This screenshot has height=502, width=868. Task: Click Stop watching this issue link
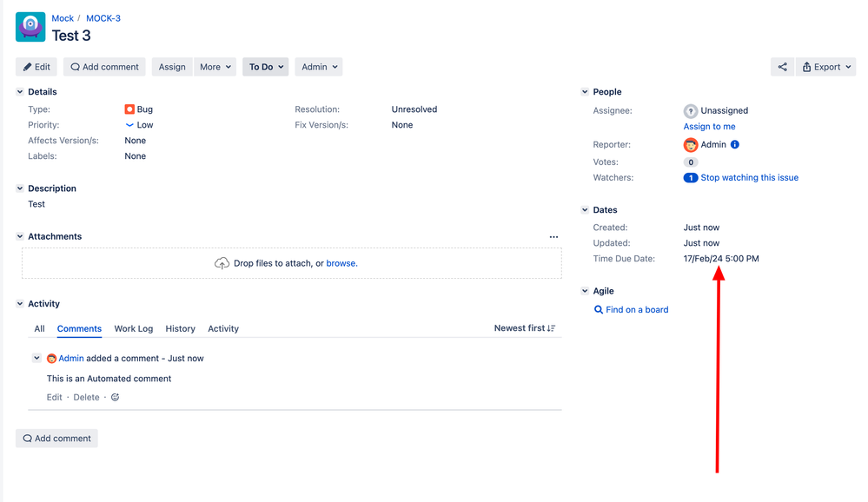click(750, 178)
